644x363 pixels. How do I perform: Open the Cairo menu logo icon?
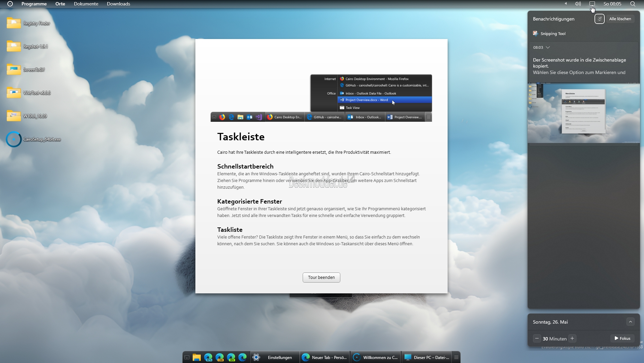[x=10, y=4]
